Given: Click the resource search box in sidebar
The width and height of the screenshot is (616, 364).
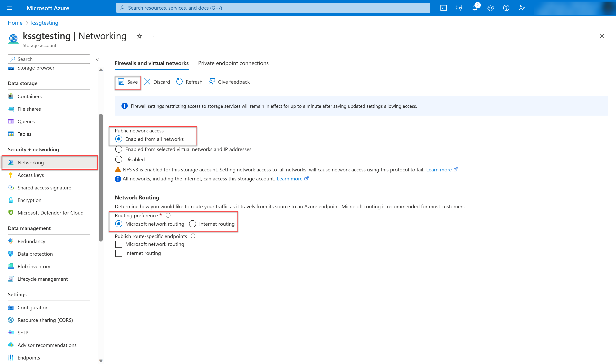Looking at the screenshot, I should [x=49, y=59].
